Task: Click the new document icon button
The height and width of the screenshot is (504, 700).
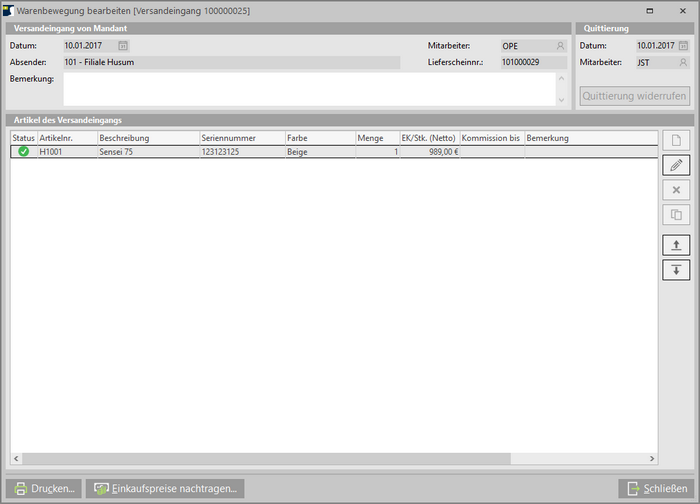Action: pos(676,140)
